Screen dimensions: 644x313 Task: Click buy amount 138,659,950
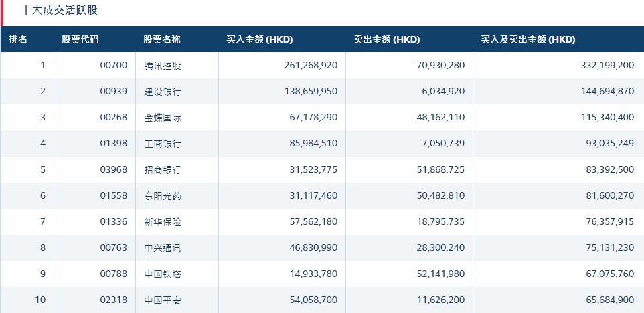pyautogui.click(x=311, y=91)
